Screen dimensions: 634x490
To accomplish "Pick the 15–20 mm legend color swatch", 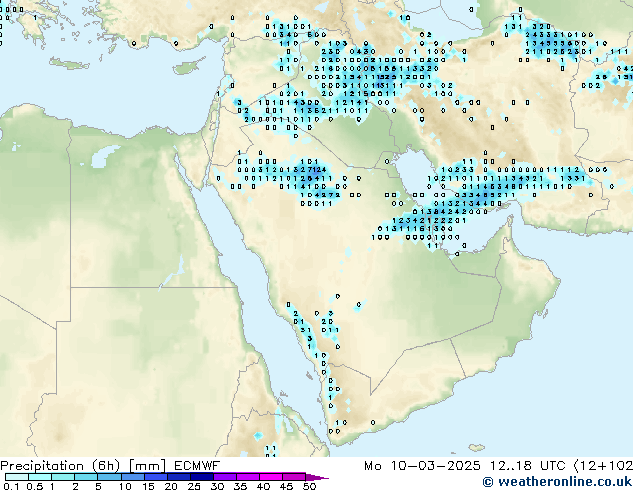I will tap(156, 477).
